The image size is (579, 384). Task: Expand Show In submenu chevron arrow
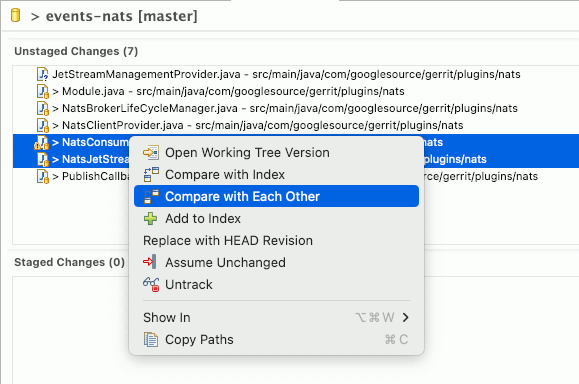click(405, 317)
